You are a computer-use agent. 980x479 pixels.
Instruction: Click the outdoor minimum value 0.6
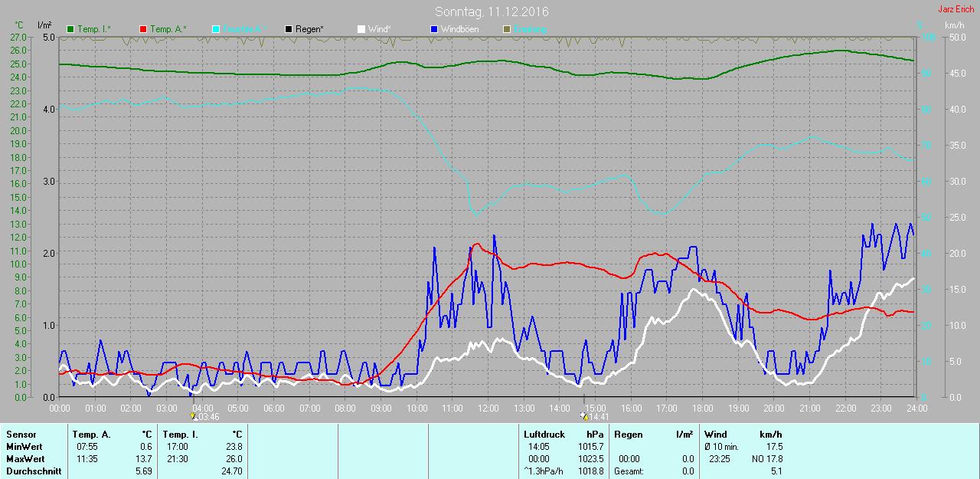click(145, 447)
